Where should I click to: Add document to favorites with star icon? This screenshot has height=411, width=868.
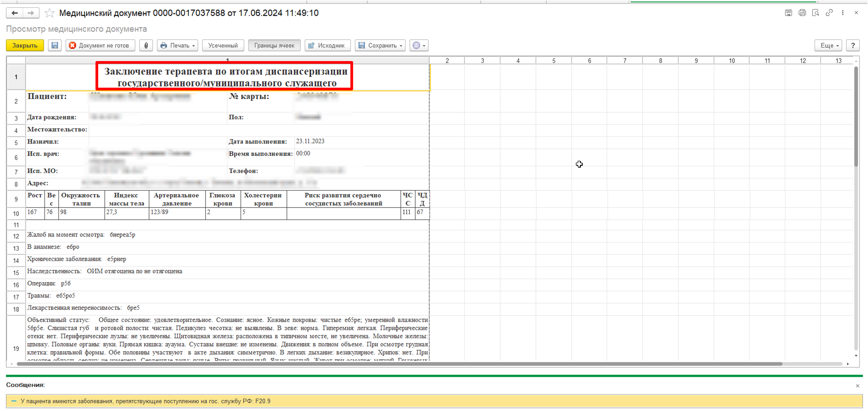tap(49, 13)
